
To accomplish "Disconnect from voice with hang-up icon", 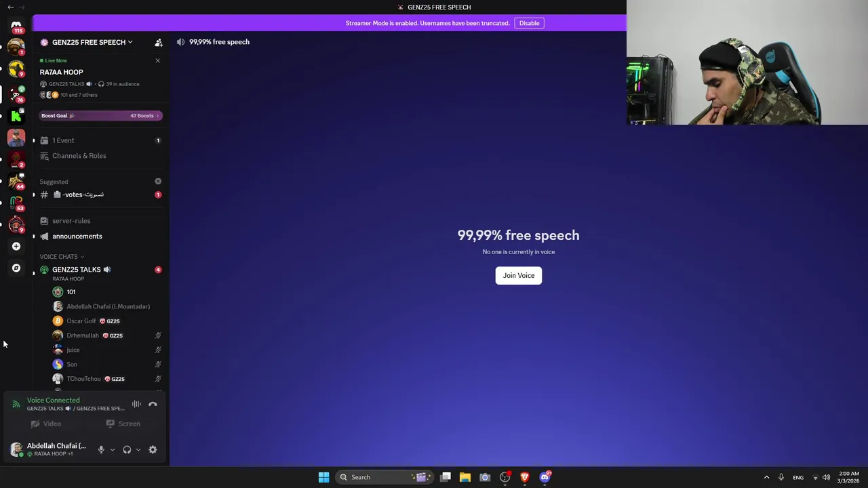I will click(153, 404).
